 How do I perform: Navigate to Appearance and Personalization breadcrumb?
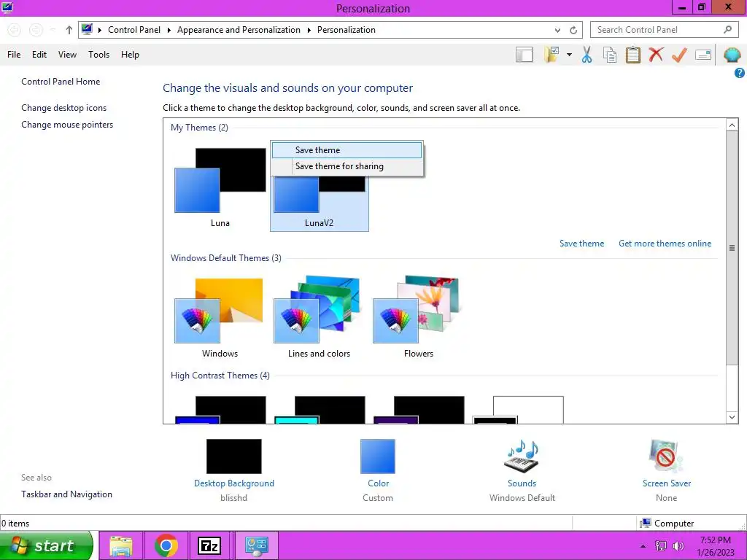239,29
